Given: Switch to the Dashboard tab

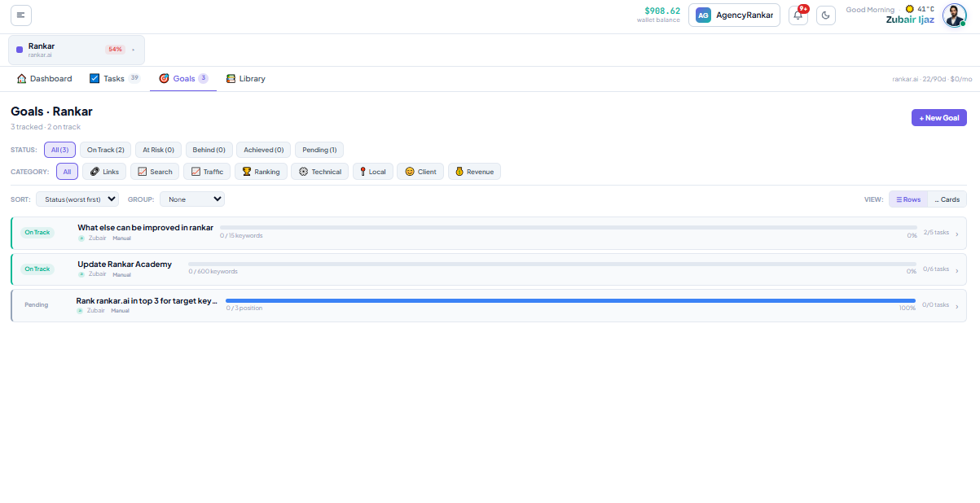Looking at the screenshot, I should [x=44, y=79].
